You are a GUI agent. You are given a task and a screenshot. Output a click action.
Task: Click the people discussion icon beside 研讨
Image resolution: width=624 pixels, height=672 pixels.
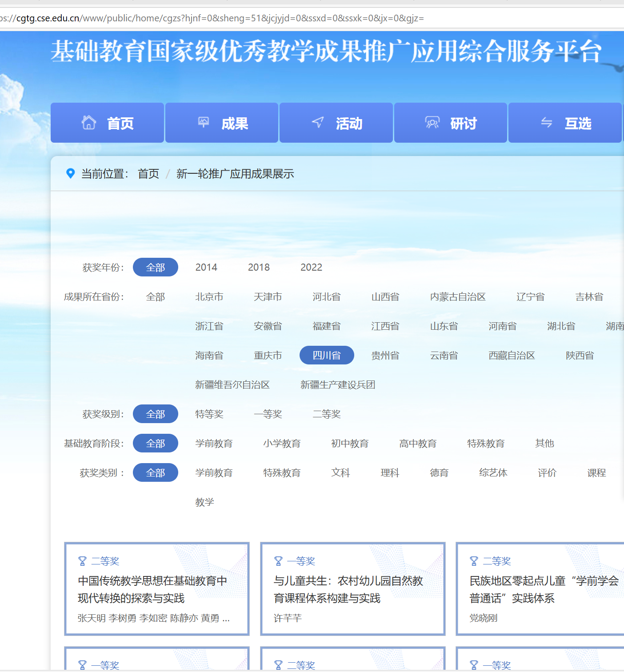[x=432, y=122]
